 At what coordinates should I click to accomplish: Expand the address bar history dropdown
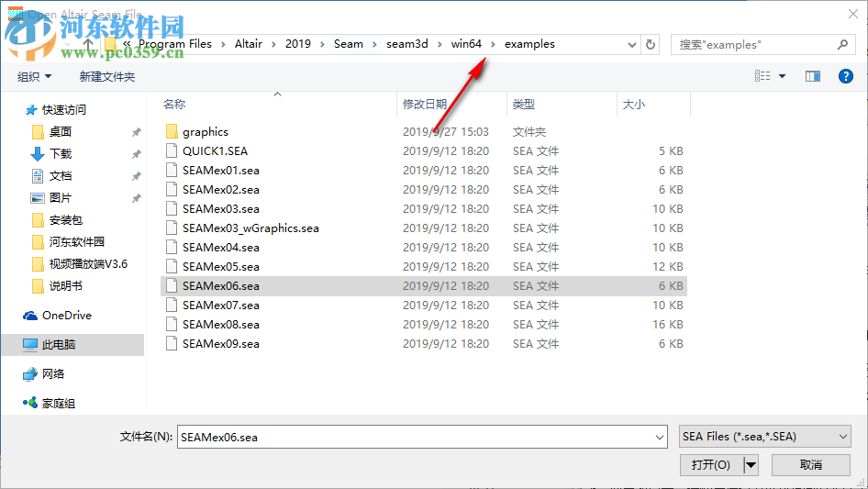[x=631, y=45]
